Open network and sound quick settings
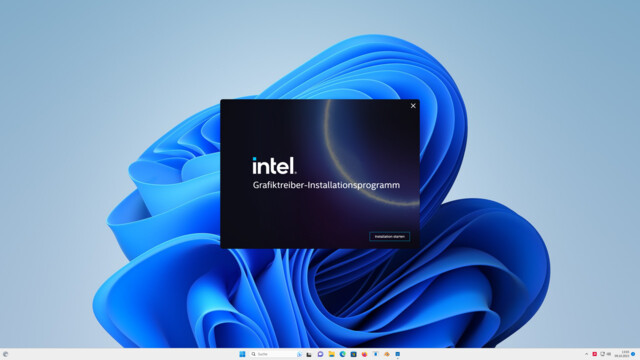 [605, 354]
